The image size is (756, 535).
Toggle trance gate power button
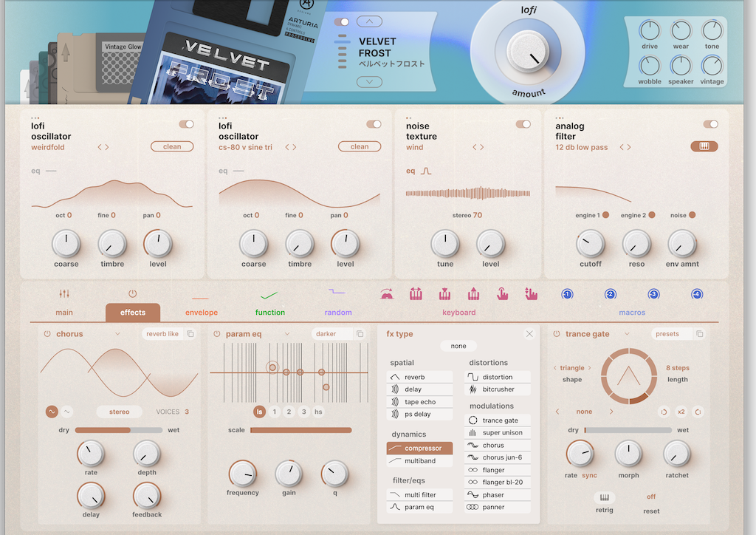[557, 334]
